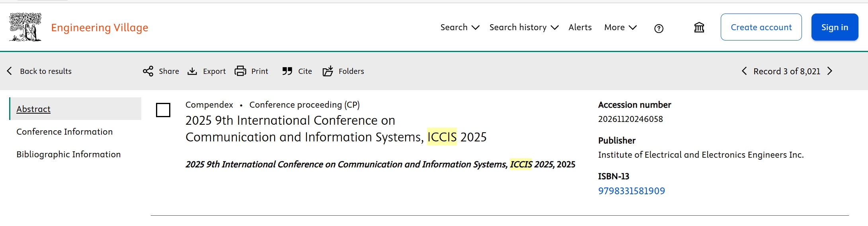This screenshot has width=868, height=226.
Task: Click the Cite quotation icon
Action: coord(287,71)
